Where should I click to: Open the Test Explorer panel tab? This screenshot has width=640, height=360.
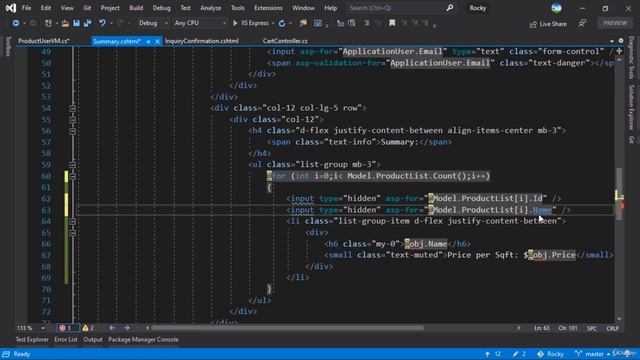[32, 339]
